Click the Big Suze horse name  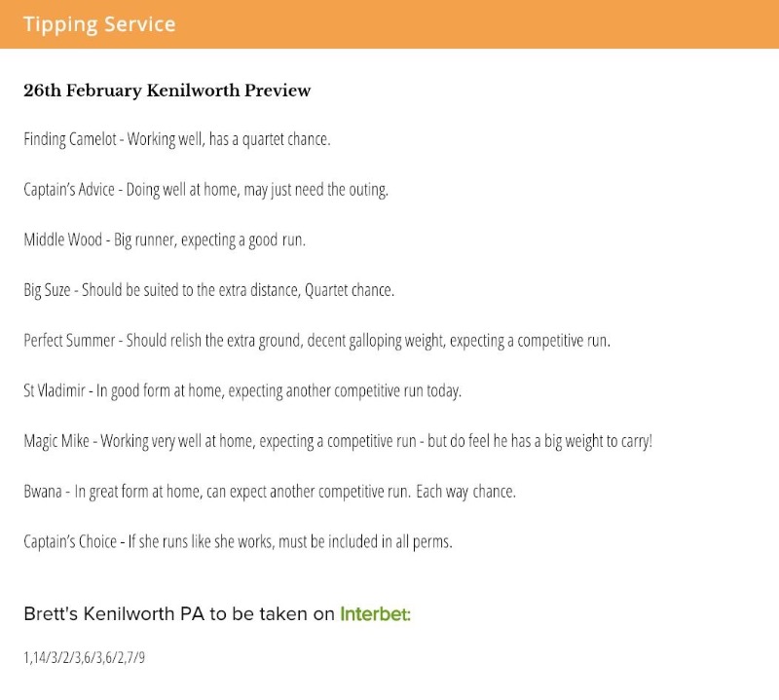coord(47,290)
